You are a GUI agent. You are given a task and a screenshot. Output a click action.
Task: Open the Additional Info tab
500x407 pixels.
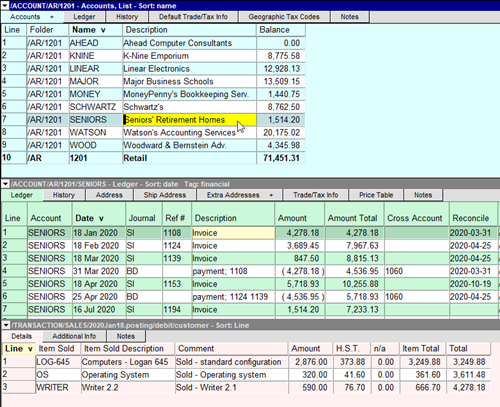[74, 336]
